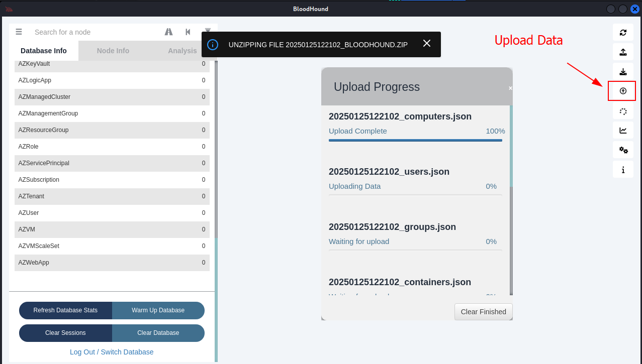Select the AZServicePrincipal row
This screenshot has height=364, width=642.
pyautogui.click(x=112, y=163)
